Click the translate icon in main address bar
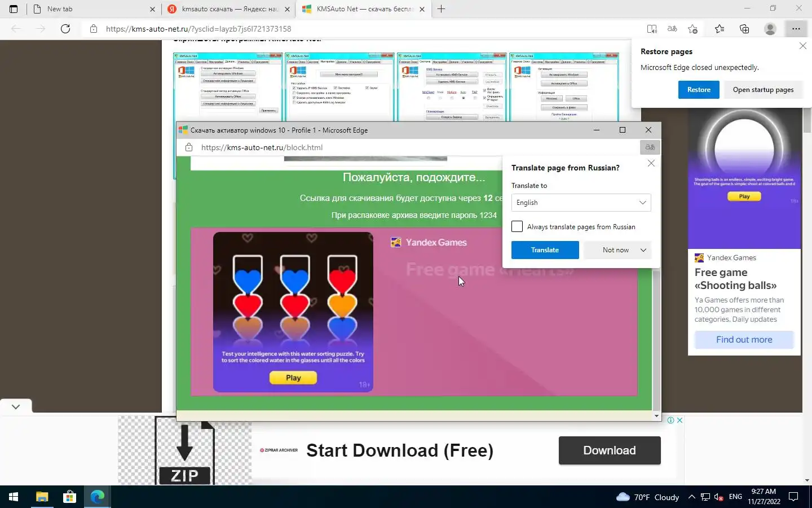812x508 pixels. click(x=672, y=29)
